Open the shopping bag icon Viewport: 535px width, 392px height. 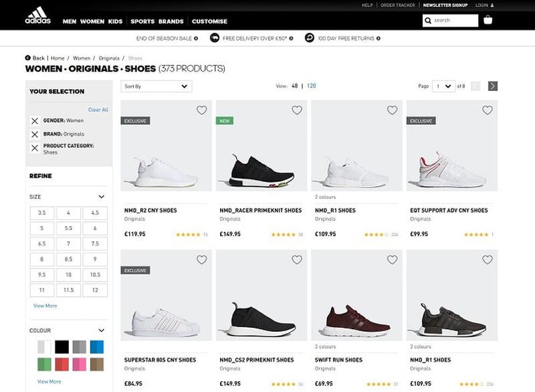488,20
